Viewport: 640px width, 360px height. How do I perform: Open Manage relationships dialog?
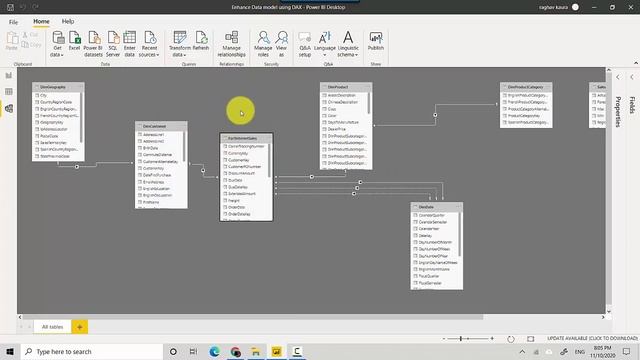(x=231, y=44)
